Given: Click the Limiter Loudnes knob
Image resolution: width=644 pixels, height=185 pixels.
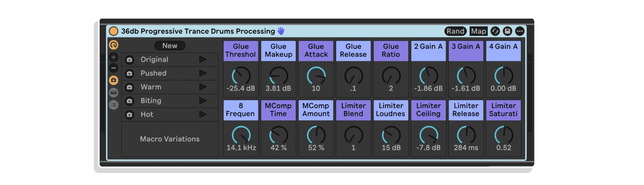Looking at the screenshot, I should point(391,135).
